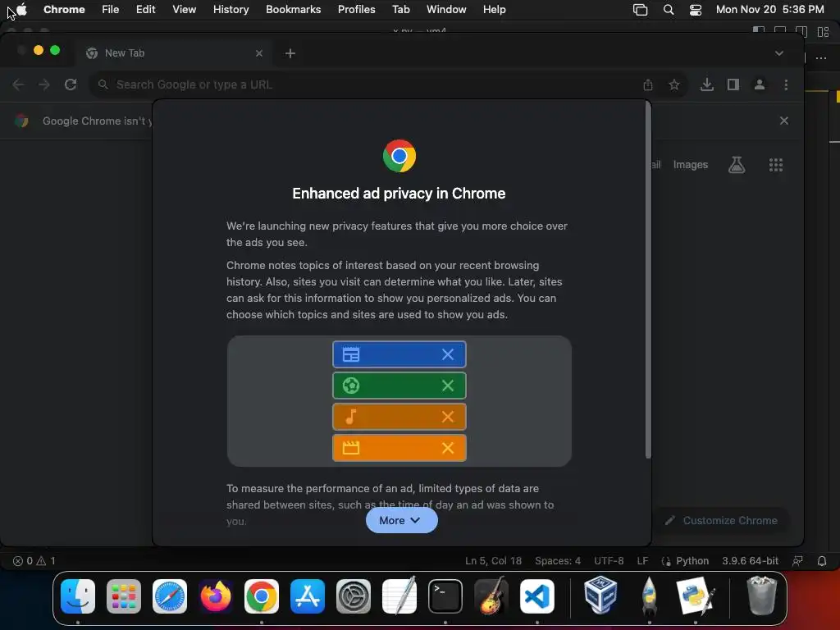Image resolution: width=840 pixels, height=630 pixels.
Task: Remove the orange music topic chip
Action: 447,416
